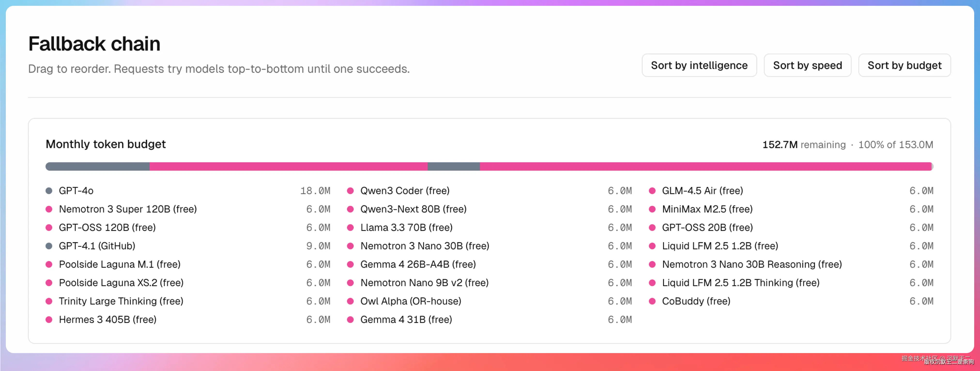Viewport: 980px width, 371px height.
Task: Choose Sort by budget
Action: pos(904,65)
